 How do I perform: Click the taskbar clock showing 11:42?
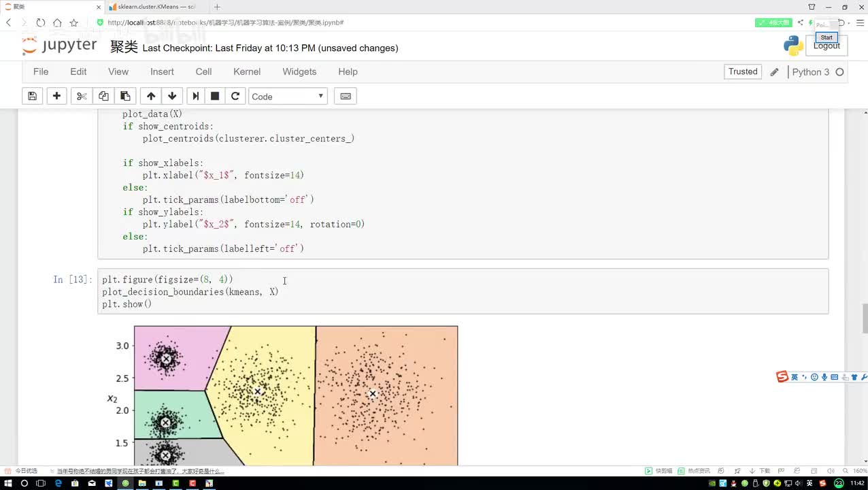(x=857, y=483)
